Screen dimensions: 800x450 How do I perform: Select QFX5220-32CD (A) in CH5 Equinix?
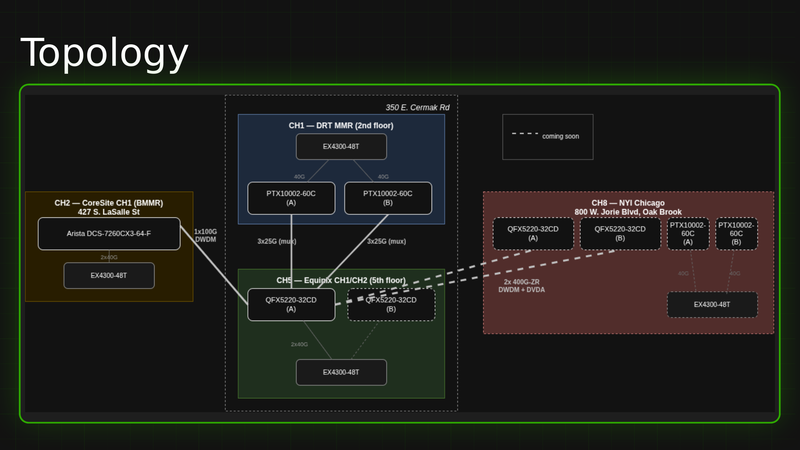tap(291, 305)
